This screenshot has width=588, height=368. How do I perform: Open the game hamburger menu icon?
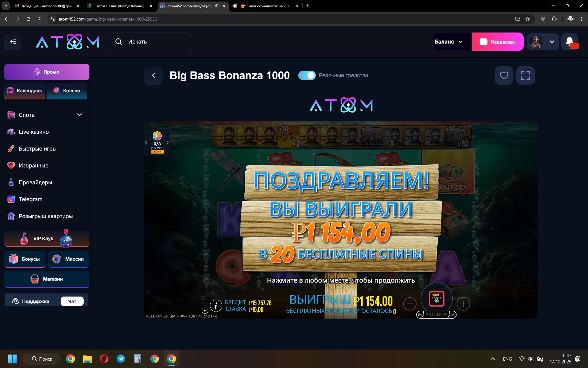tap(205, 301)
